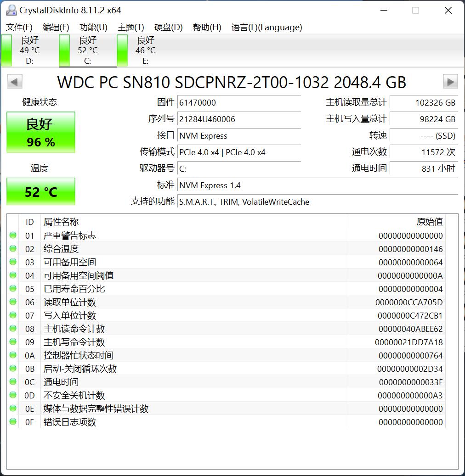Click status dot for ID 0B 启动-关闭循环次数

click(x=13, y=369)
